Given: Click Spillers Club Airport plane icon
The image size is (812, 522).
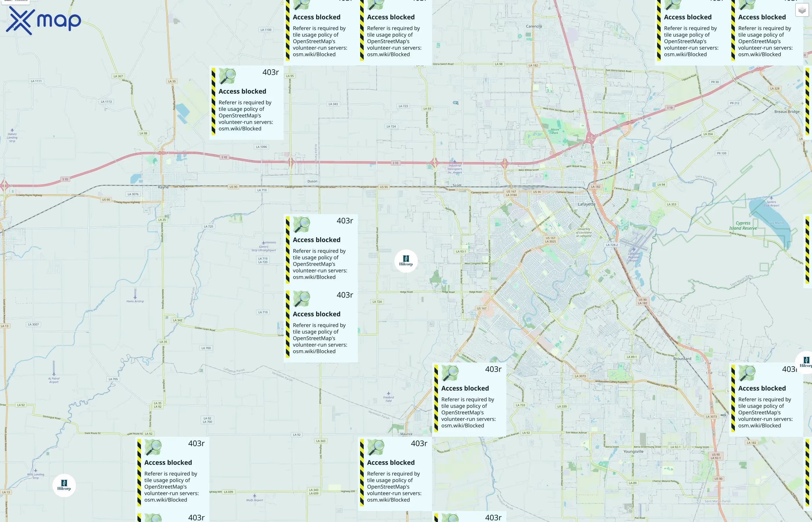Looking at the screenshot, I should (x=771, y=197).
